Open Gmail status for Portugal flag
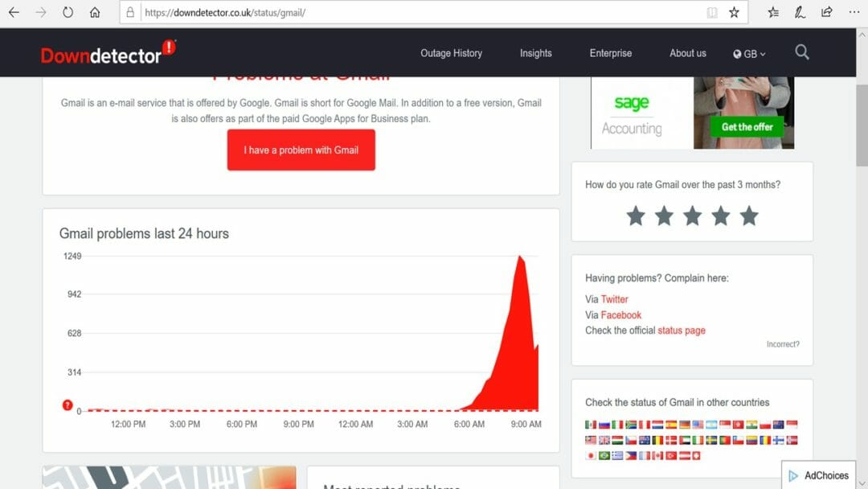Screen dimensions: 868x489 click(725, 440)
